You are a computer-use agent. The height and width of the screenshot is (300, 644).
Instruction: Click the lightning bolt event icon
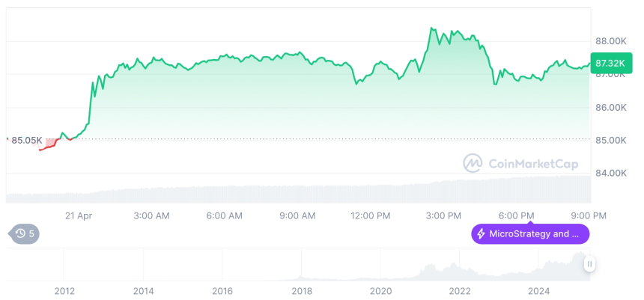480,234
